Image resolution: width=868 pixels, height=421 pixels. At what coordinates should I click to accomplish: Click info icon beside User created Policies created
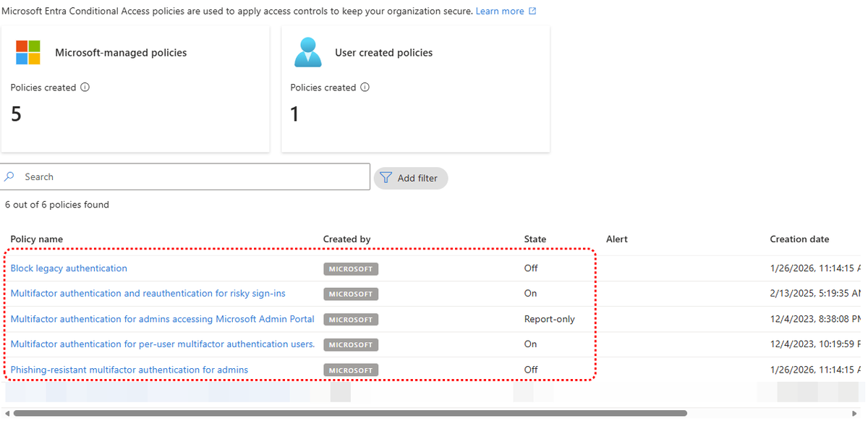tap(365, 88)
